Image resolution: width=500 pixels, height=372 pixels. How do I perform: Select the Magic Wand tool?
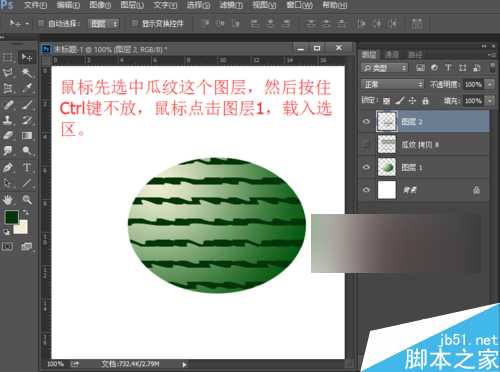coord(27,73)
